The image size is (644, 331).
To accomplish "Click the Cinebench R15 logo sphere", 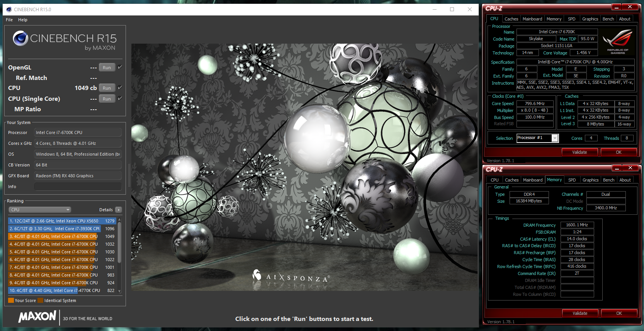I will (x=20, y=38).
